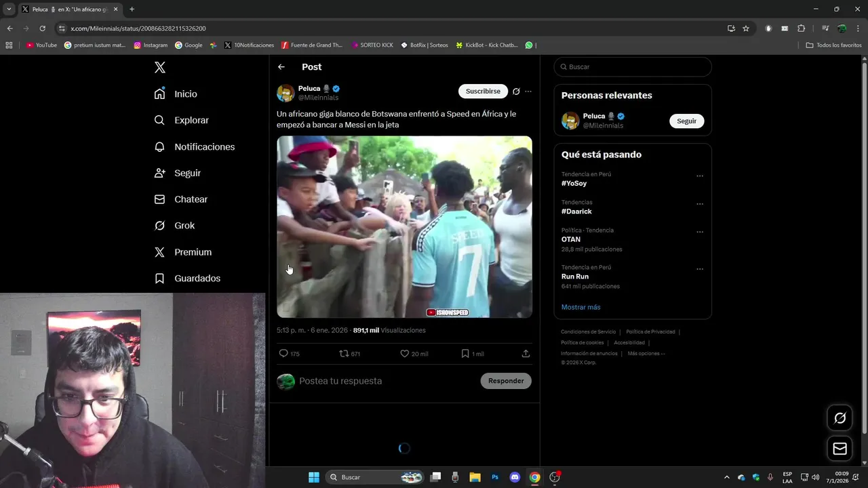Click the Windows Start button

coord(314,477)
